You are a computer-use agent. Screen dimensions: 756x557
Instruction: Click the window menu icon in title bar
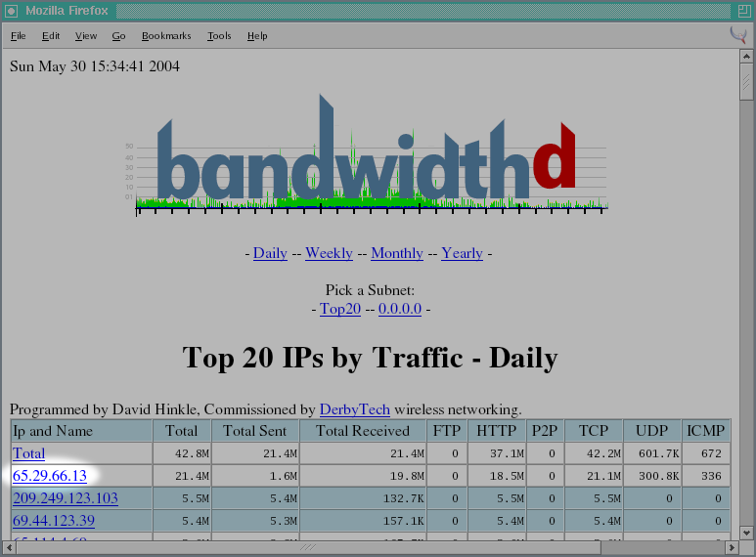(11, 11)
